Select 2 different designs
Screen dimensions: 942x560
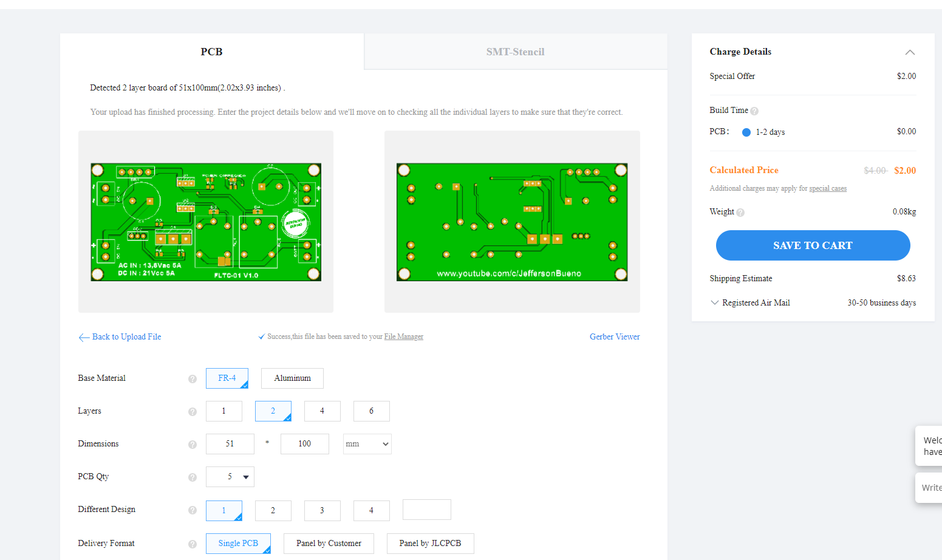pyautogui.click(x=273, y=511)
